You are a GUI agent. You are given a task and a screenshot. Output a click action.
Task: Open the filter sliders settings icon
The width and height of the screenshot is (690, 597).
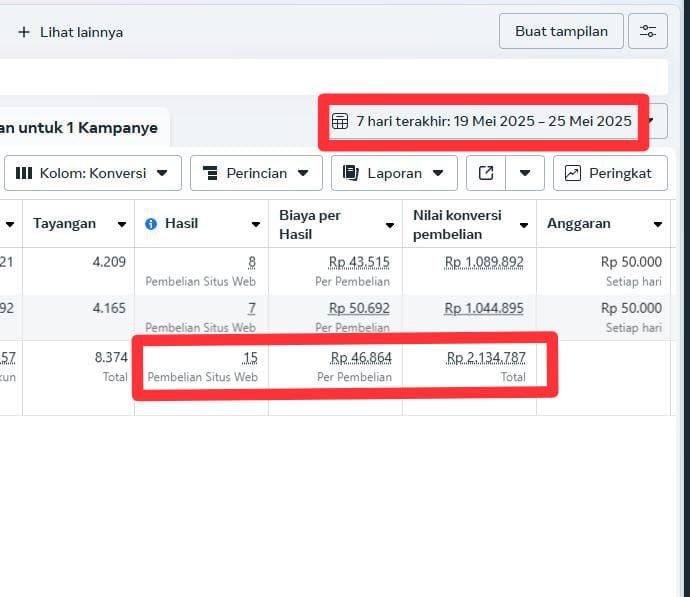(648, 31)
